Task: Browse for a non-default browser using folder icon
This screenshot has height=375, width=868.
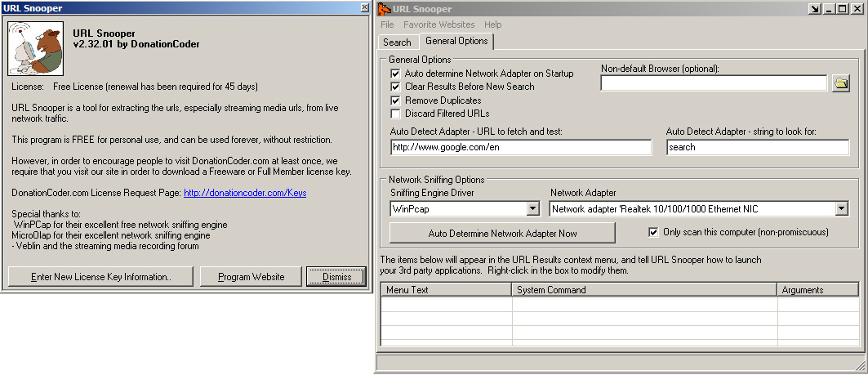Action: pos(841,83)
